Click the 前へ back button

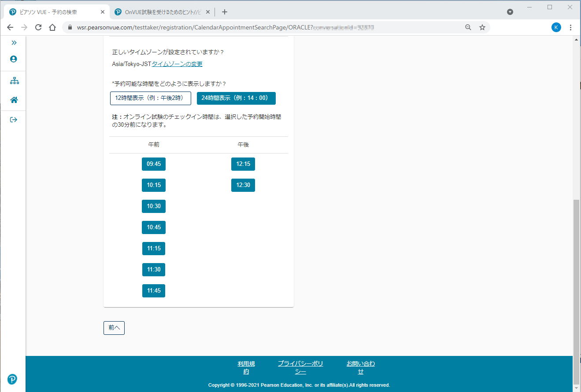(x=114, y=328)
